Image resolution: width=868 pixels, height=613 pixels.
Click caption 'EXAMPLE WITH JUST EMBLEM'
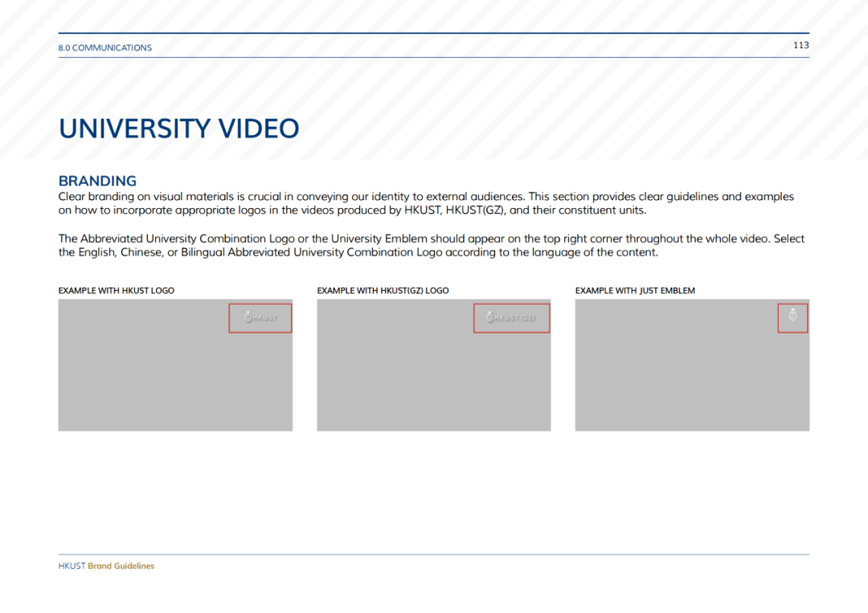click(635, 291)
